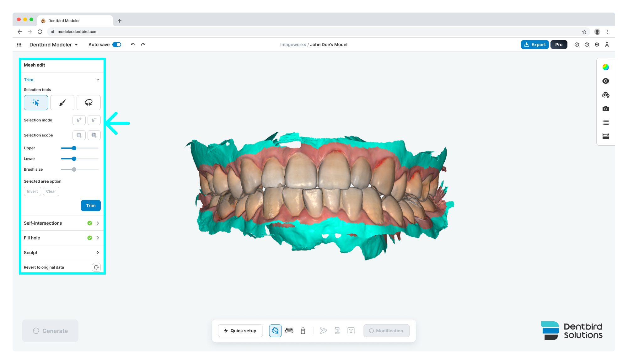Viewport: 628px width, 364px height.
Task: Collapse the Trim section
Action: coord(98,80)
